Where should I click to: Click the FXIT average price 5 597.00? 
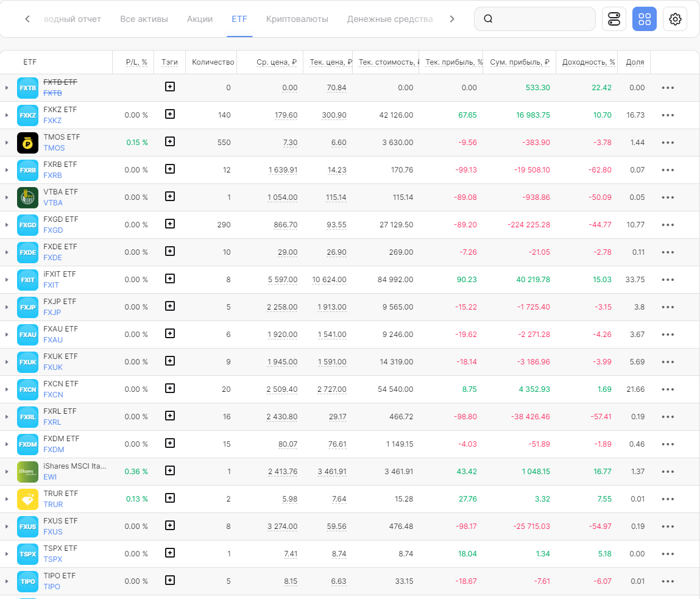pos(283,280)
